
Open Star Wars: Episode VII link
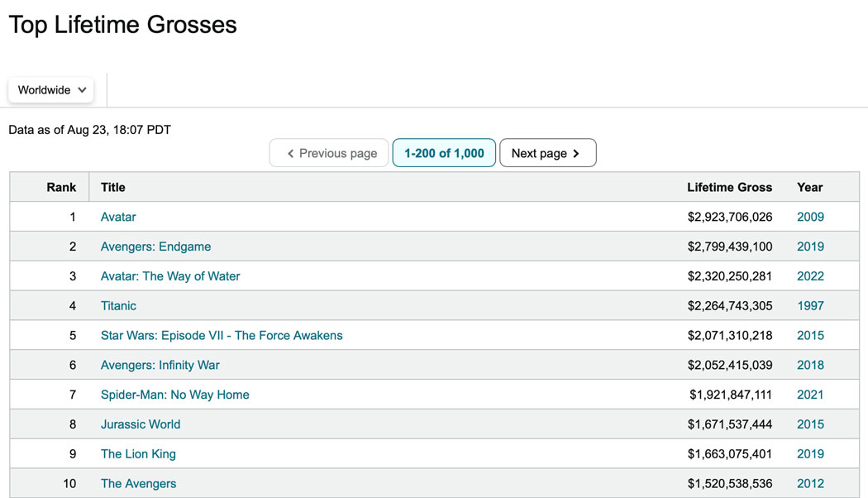(x=222, y=336)
